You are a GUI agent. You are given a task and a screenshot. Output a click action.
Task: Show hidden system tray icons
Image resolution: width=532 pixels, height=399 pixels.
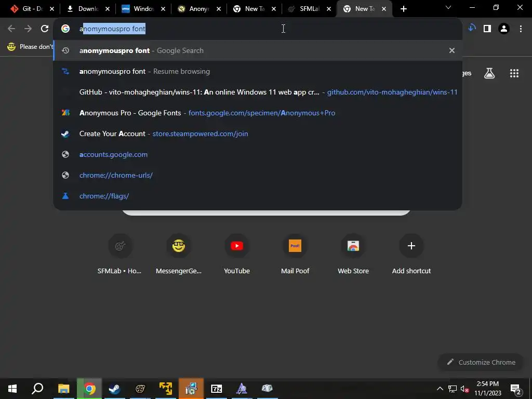440,389
